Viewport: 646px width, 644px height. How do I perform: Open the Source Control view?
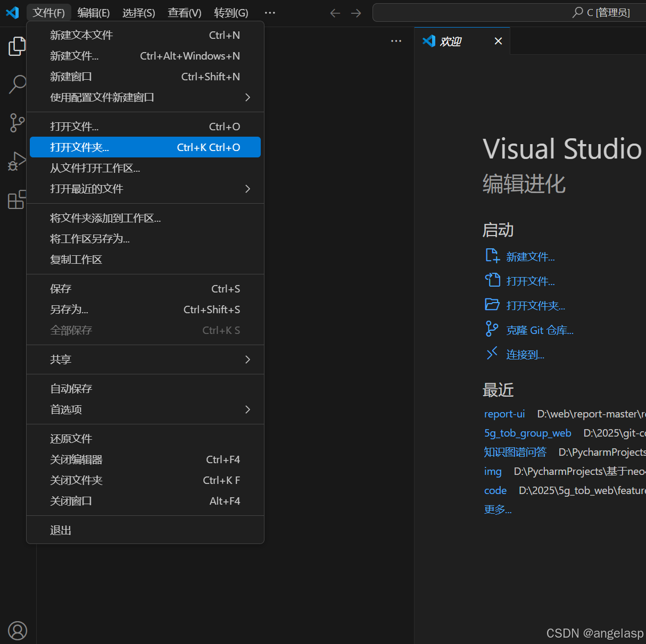[17, 123]
